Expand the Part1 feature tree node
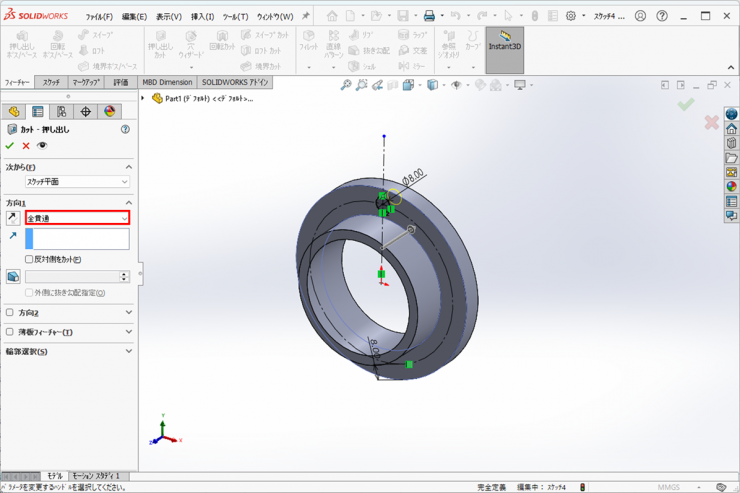 click(143, 99)
